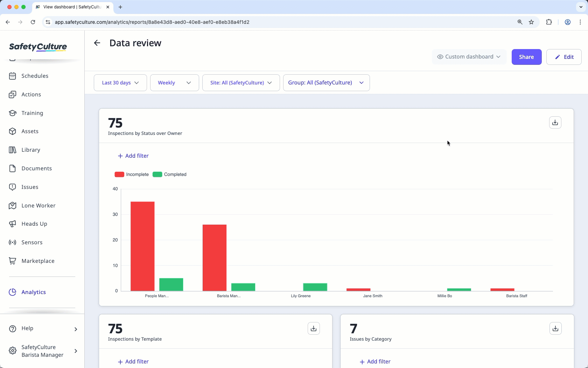588x368 pixels.
Task: Click the Documents file icon
Action: (13, 169)
